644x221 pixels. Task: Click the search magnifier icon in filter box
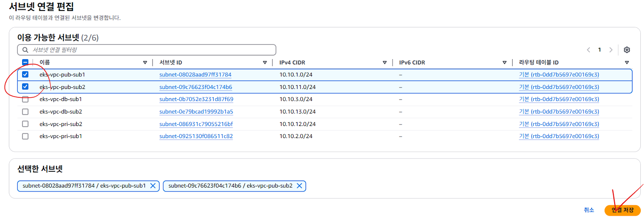25,50
